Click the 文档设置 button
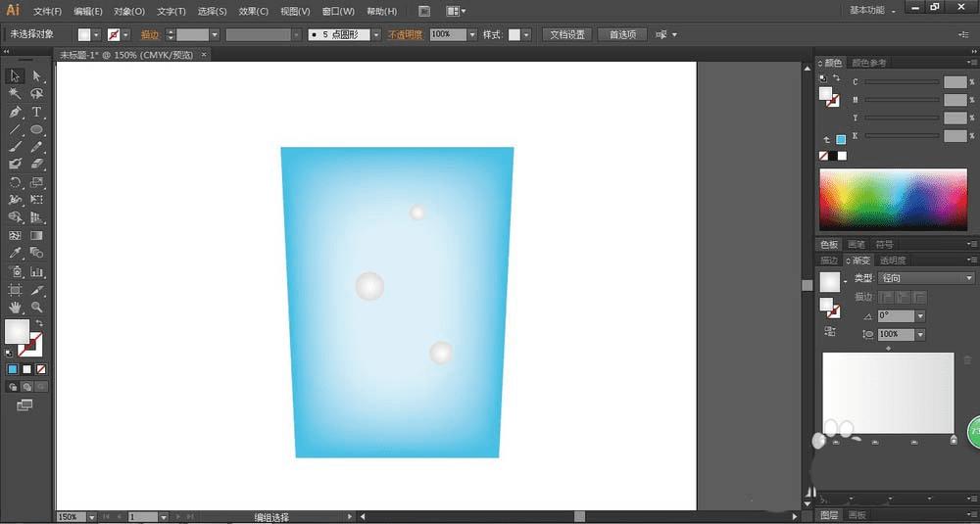The width and height of the screenshot is (980, 524). (x=566, y=34)
